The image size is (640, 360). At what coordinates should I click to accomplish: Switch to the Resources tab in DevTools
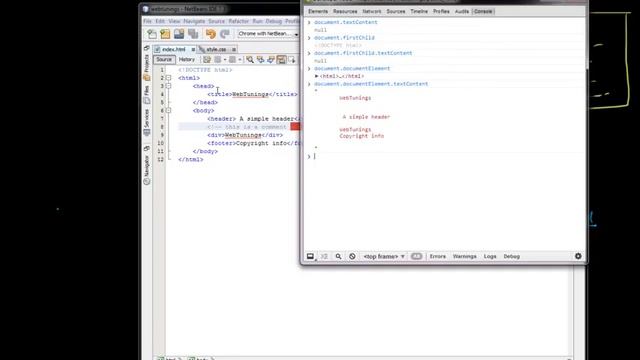point(345,11)
